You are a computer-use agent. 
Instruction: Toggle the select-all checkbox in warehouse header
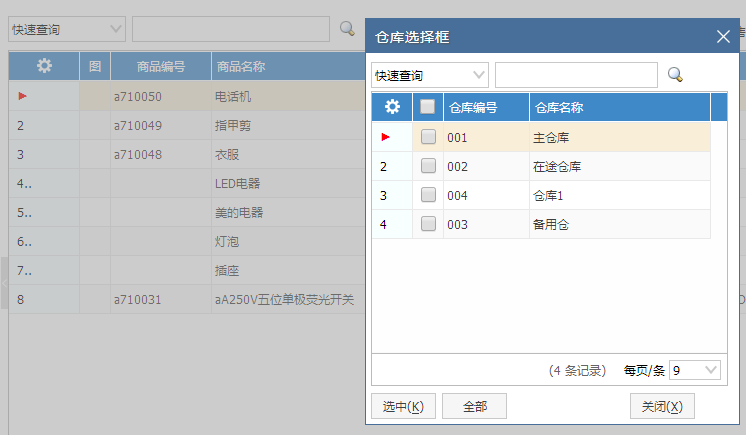(427, 107)
